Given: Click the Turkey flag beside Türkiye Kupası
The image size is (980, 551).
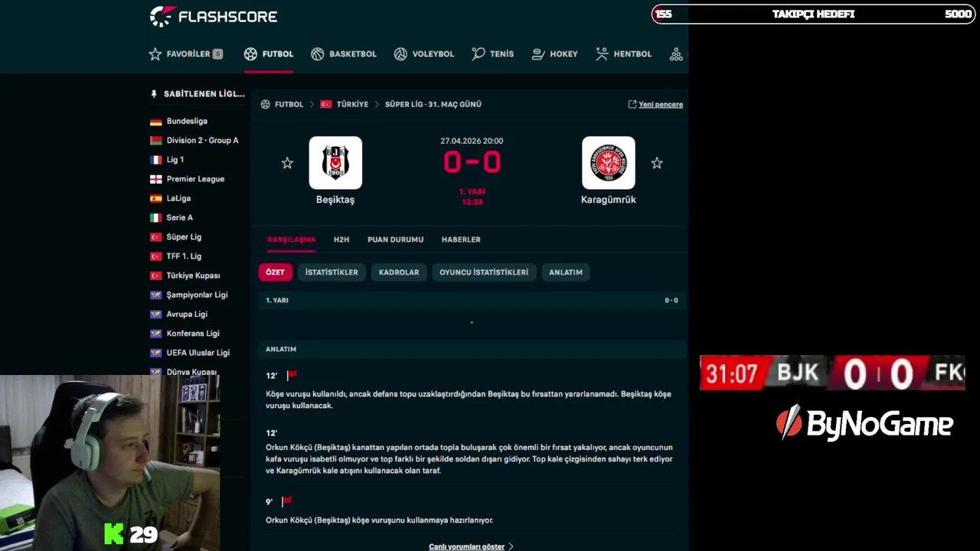Looking at the screenshot, I should coord(155,275).
